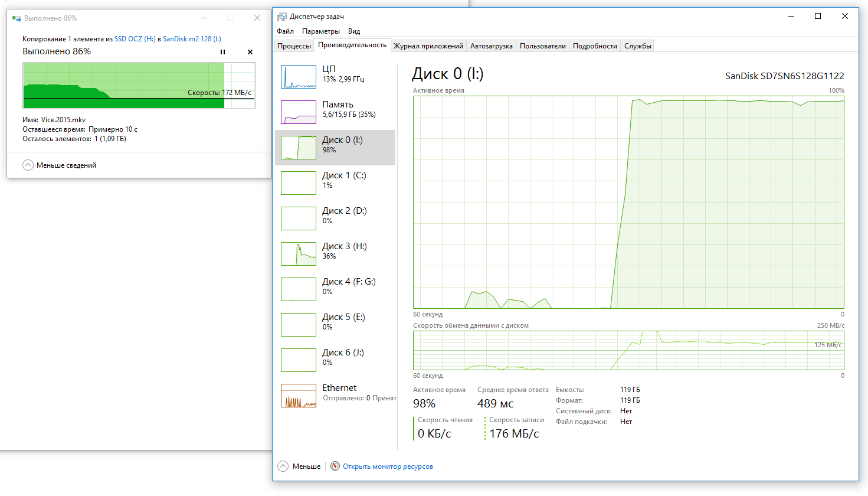The height and width of the screenshot is (496, 868).
Task: Click the Диск 3 (H:) label
Action: pos(345,246)
